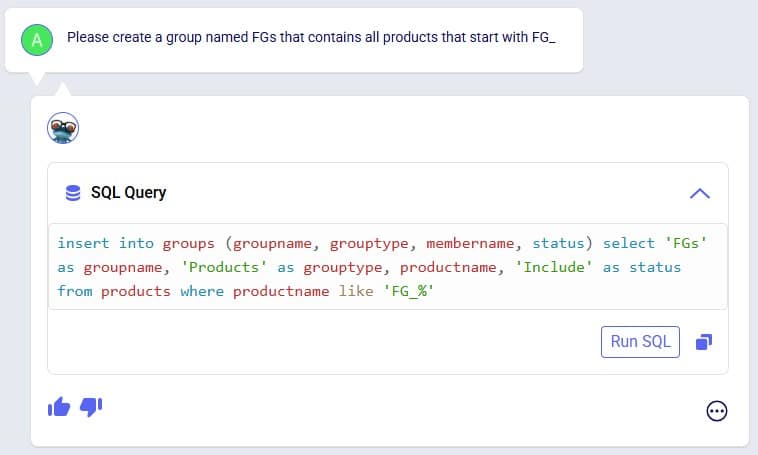Click the membername column in the query
758x455 pixels.
point(470,243)
